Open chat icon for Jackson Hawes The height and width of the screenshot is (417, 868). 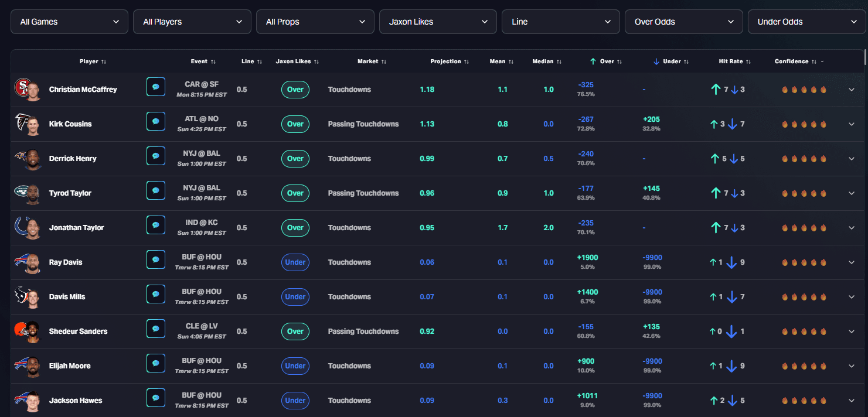tap(156, 398)
